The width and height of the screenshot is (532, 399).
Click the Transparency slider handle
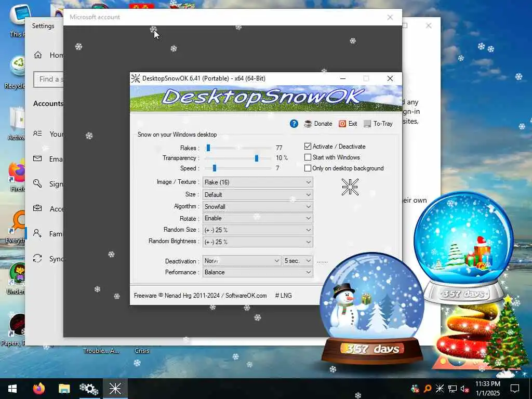(x=257, y=158)
